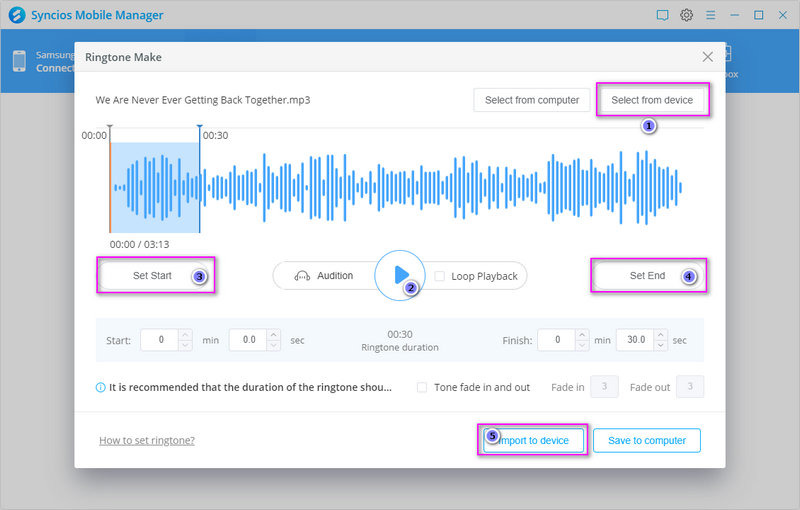
Task: Click the Finish seconds 30.0 field
Action: [636, 340]
